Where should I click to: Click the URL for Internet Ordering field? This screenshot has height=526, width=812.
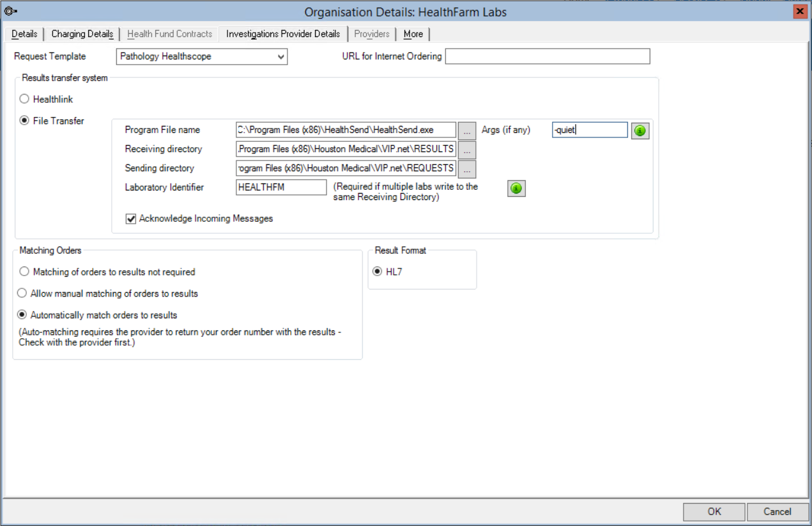pyautogui.click(x=548, y=56)
